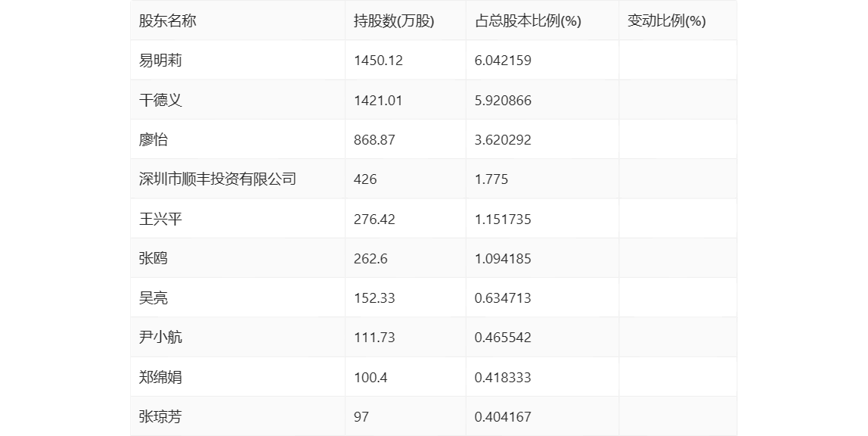Viewport: 868px width, 436px height.
Task: Click percentage value 1.151735
Action: coord(503,219)
